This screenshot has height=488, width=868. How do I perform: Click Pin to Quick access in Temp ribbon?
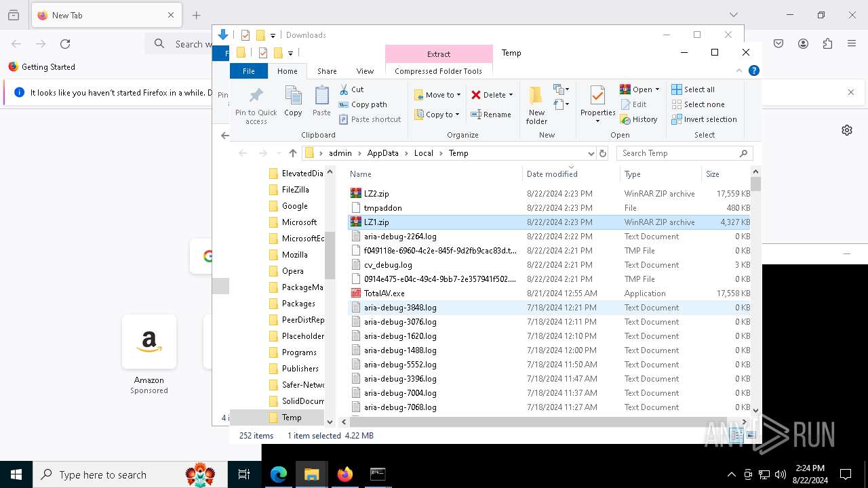(256, 106)
